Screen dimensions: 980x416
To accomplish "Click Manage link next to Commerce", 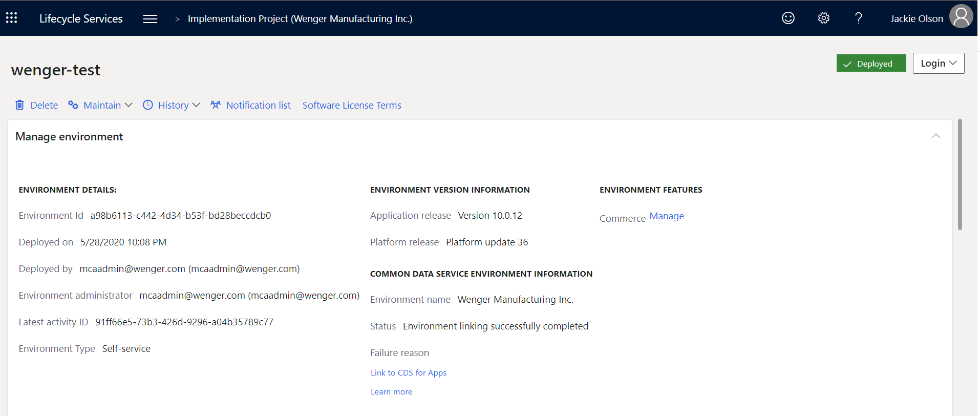I will (x=667, y=216).
